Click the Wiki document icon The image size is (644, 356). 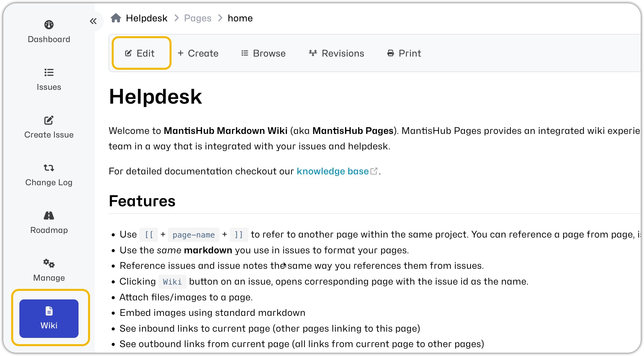[x=49, y=311]
